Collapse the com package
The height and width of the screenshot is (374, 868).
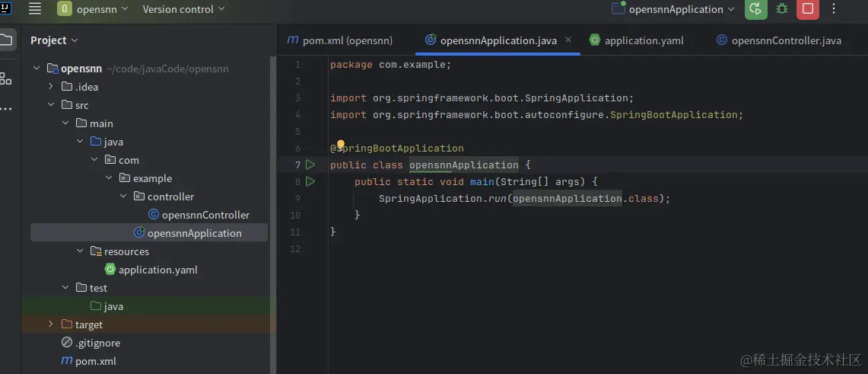(x=94, y=160)
